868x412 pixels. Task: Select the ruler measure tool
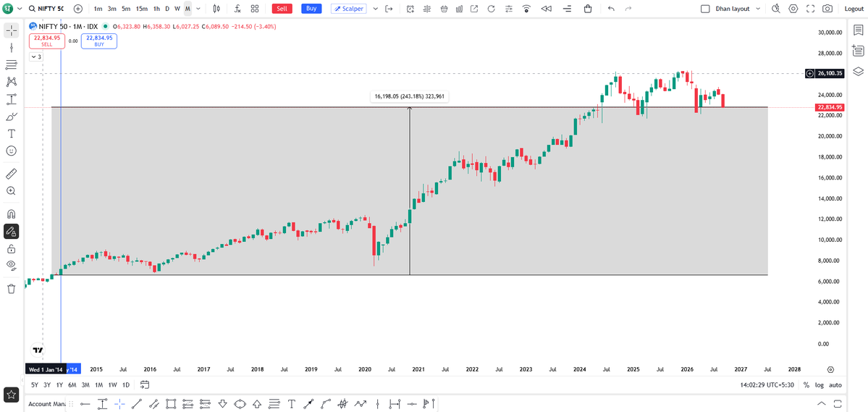point(11,174)
